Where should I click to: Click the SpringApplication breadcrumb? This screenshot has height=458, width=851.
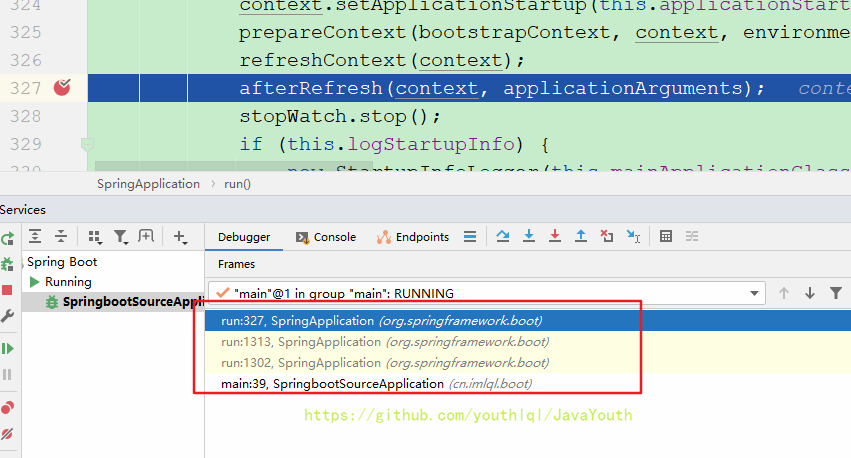148,184
